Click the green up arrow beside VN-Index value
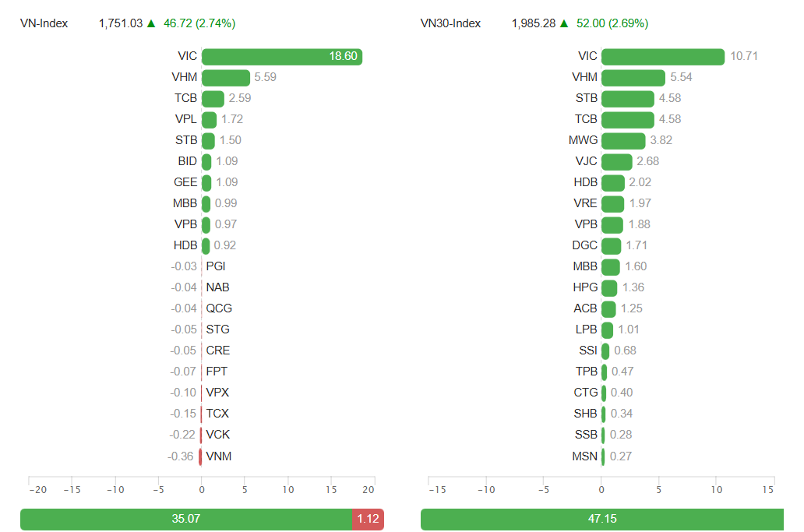The image size is (804, 532). (x=151, y=23)
